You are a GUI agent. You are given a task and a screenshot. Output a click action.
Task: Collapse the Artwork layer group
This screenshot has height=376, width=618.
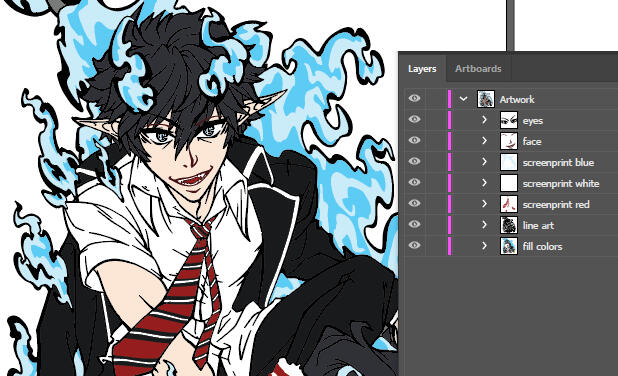464,99
